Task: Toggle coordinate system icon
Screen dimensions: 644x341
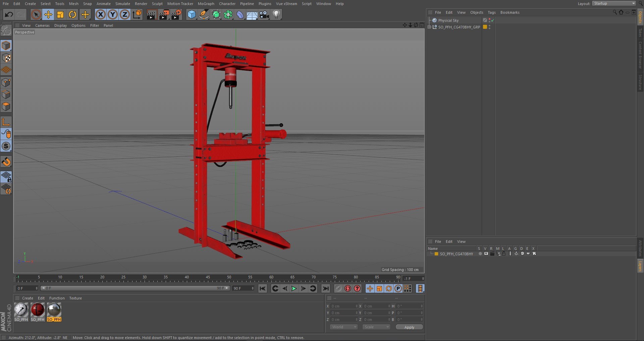Action: click(137, 14)
